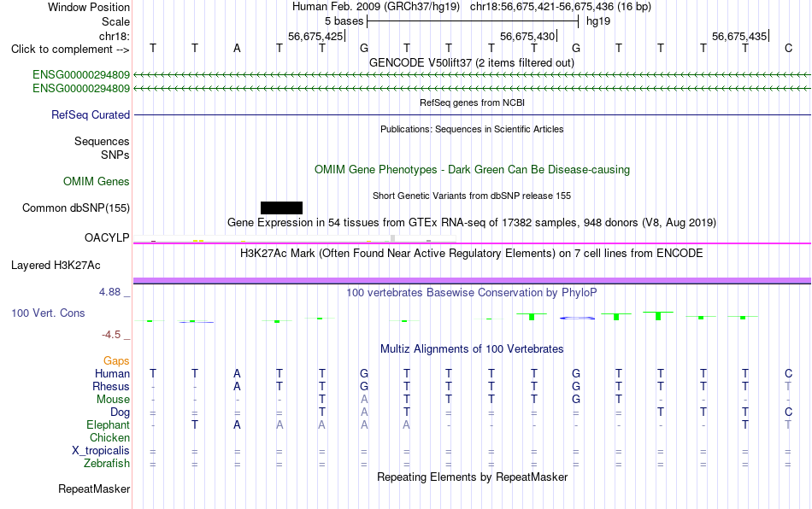Open the OMIM Gene Phenotypes track title
This screenshot has width=812, height=509.
tap(473, 170)
